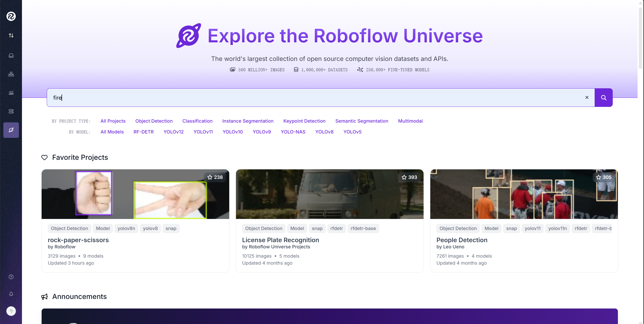Open the License Plate Recognition van thumbnail
Viewport: 644px width, 324px height.
pos(330,194)
